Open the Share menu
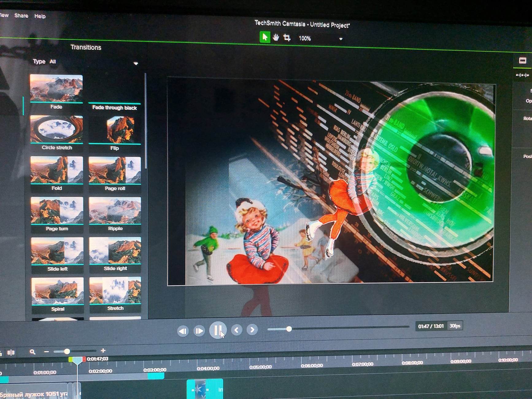The image size is (532, 399). [21, 16]
